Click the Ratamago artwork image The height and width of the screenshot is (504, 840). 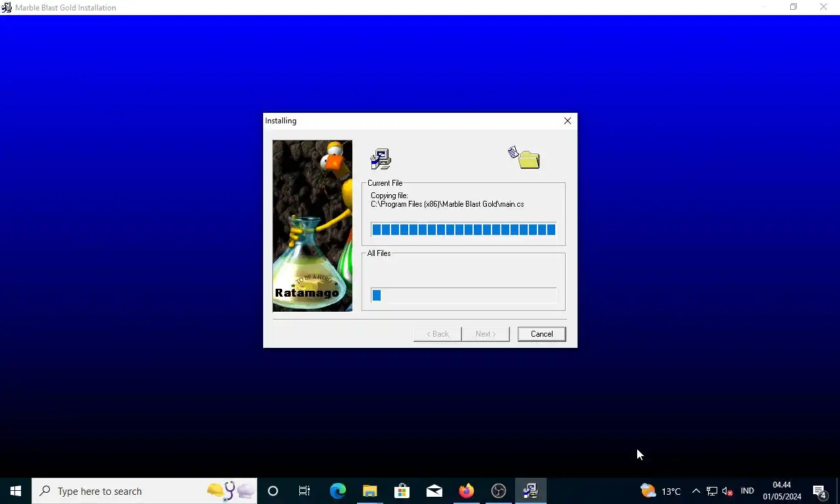312,226
